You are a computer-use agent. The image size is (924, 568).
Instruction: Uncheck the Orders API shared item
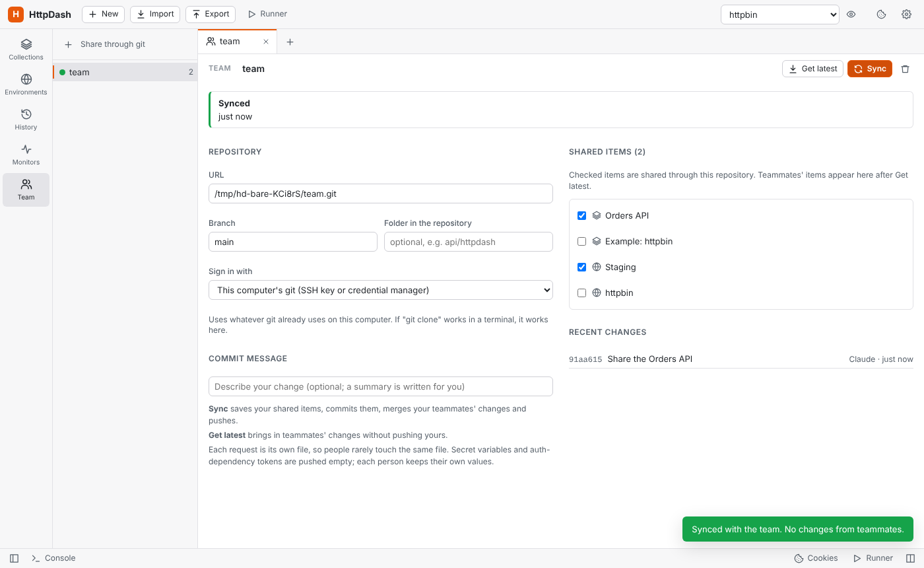point(581,216)
